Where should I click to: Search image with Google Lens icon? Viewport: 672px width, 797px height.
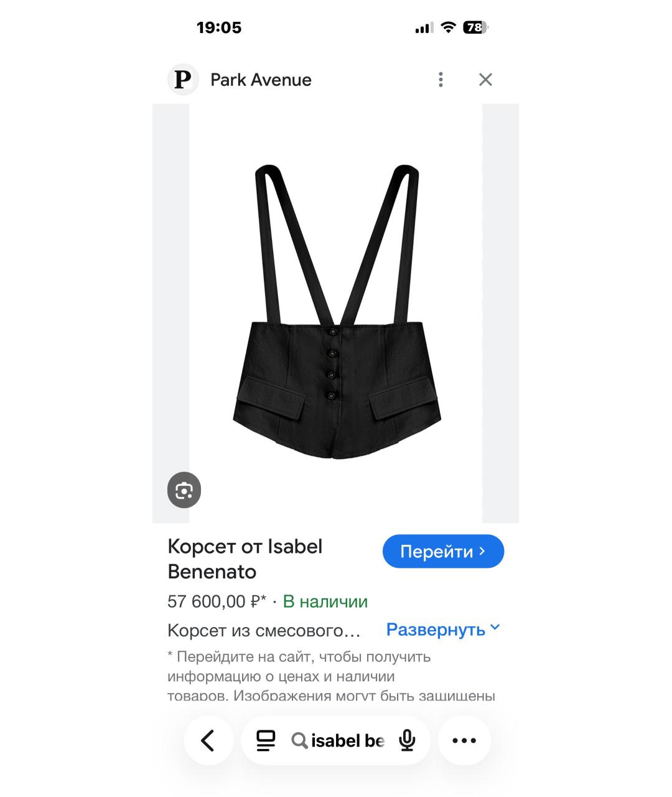184,491
